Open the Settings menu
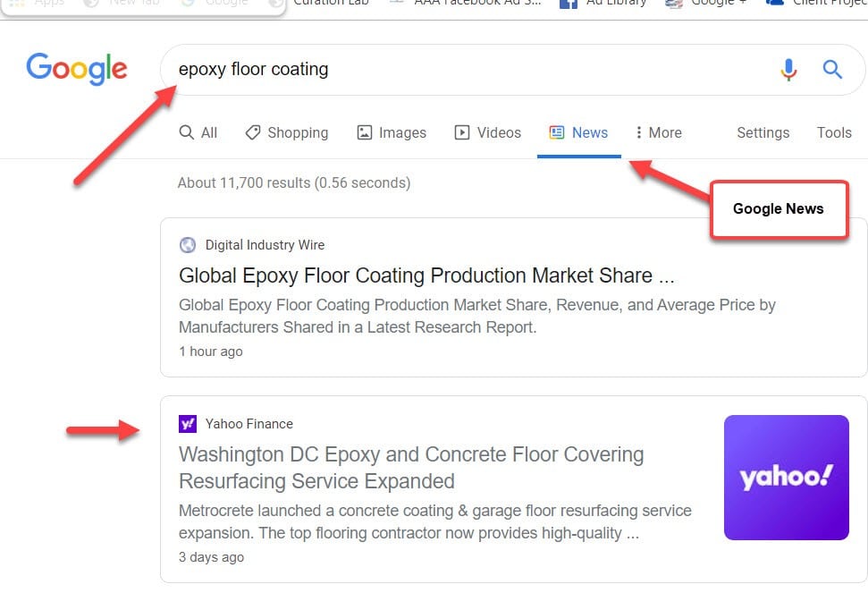Viewport: 868px width, 593px height. 763,132
